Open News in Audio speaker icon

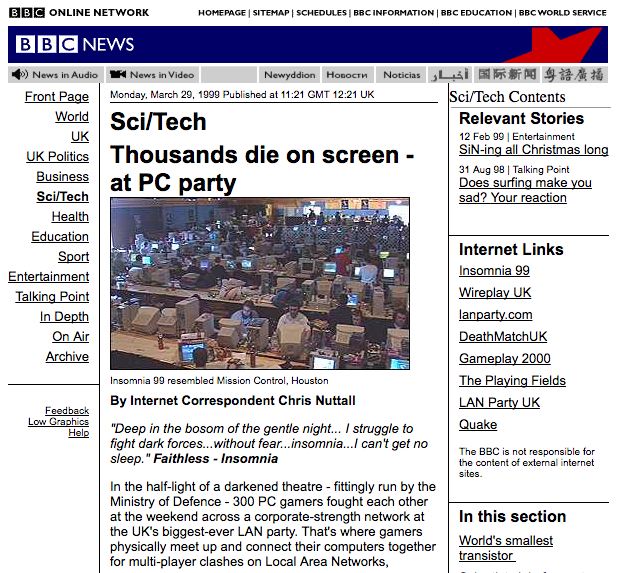pyautogui.click(x=19, y=75)
